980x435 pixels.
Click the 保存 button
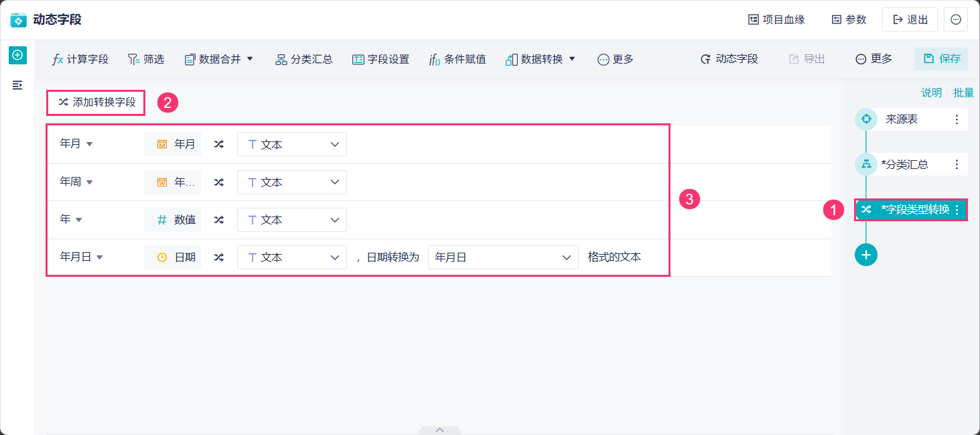941,59
